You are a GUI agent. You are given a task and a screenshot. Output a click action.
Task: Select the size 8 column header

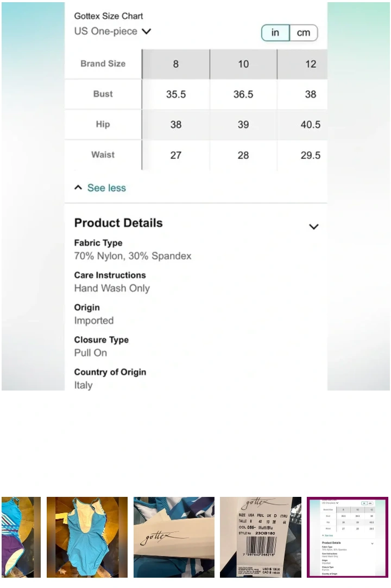pos(176,64)
